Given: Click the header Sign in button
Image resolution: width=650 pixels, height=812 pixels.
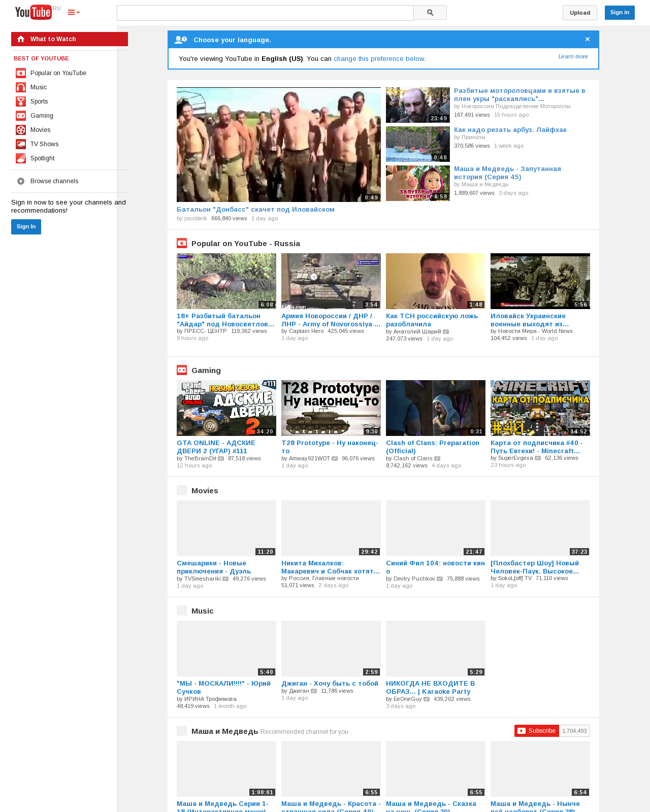Looking at the screenshot, I should [620, 13].
